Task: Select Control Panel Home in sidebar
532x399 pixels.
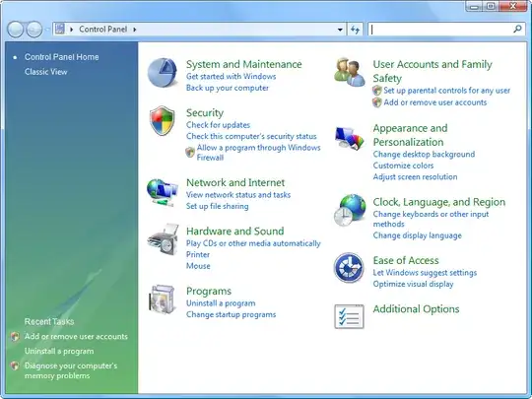Action: click(x=61, y=57)
